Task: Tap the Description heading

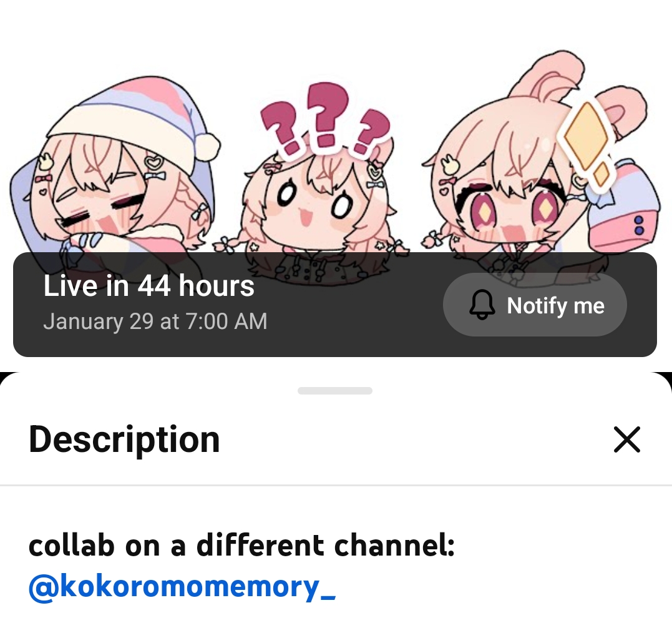Action: [x=124, y=439]
